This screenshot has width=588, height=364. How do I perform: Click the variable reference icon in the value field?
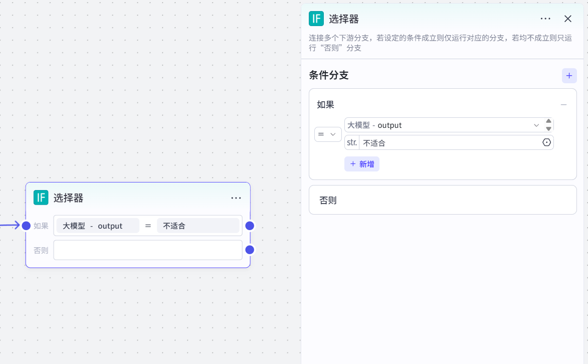[x=547, y=142]
